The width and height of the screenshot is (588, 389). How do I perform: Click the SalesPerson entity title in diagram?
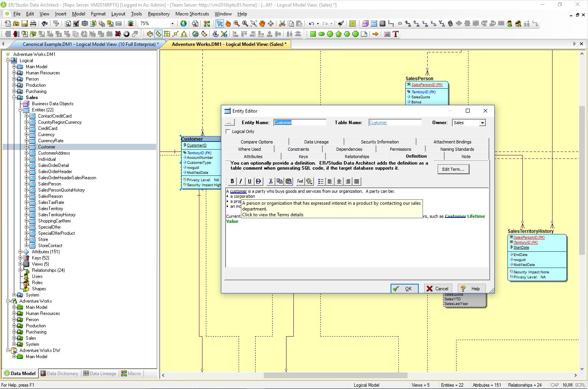click(x=419, y=79)
